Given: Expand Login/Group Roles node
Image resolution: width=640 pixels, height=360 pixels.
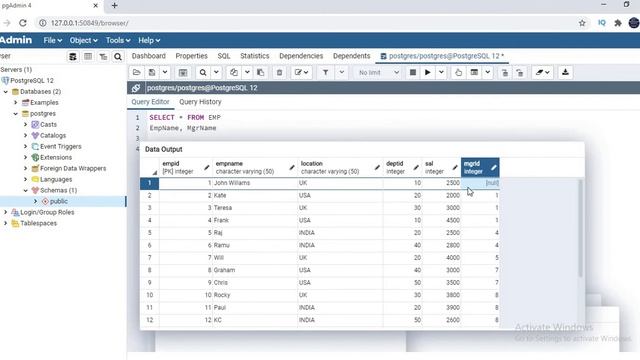Looking at the screenshot, I should pyautogui.click(x=6, y=212).
